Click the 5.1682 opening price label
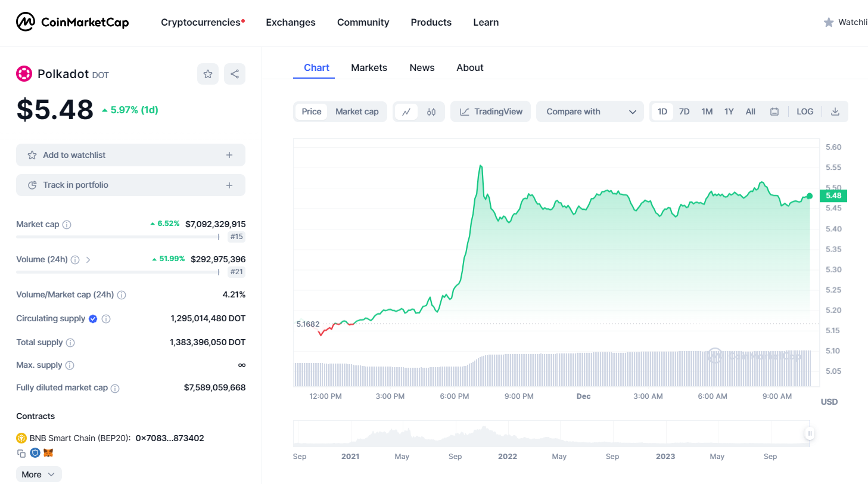Screen dimensions: 868x484 tap(307, 324)
